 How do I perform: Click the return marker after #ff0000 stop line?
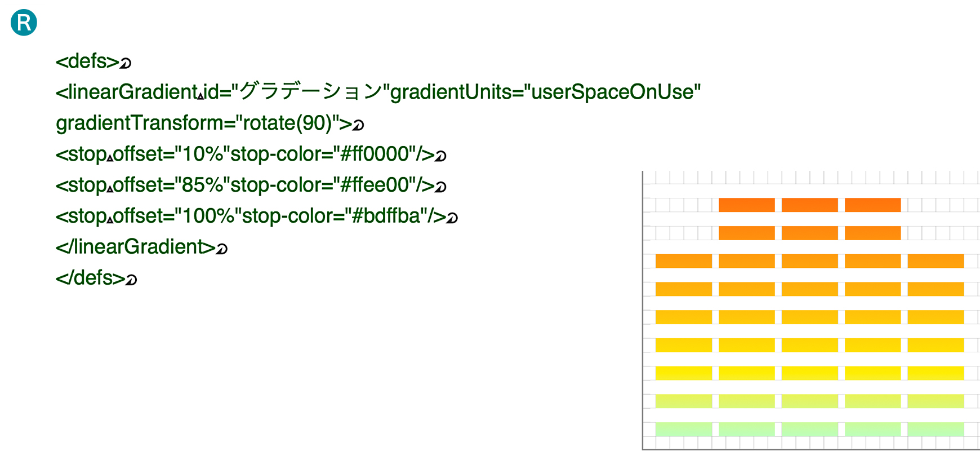(x=440, y=156)
